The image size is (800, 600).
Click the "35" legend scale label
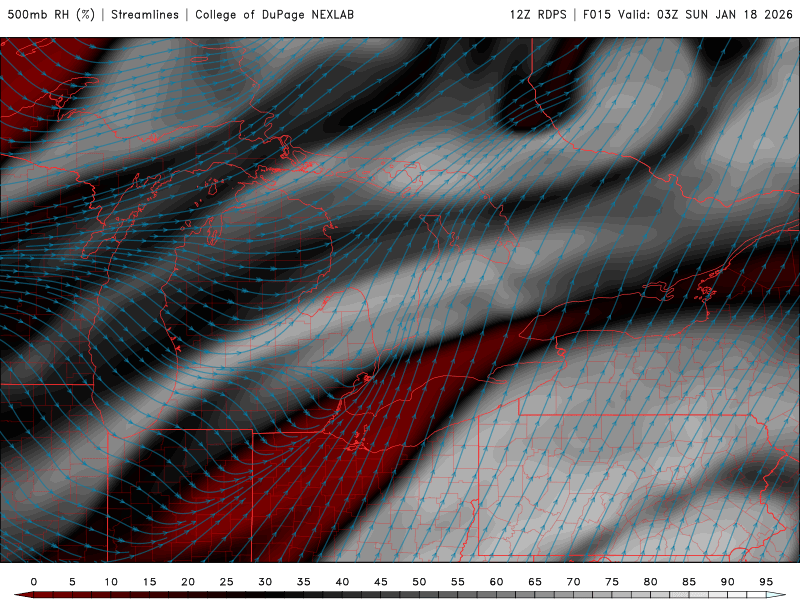pos(304,582)
